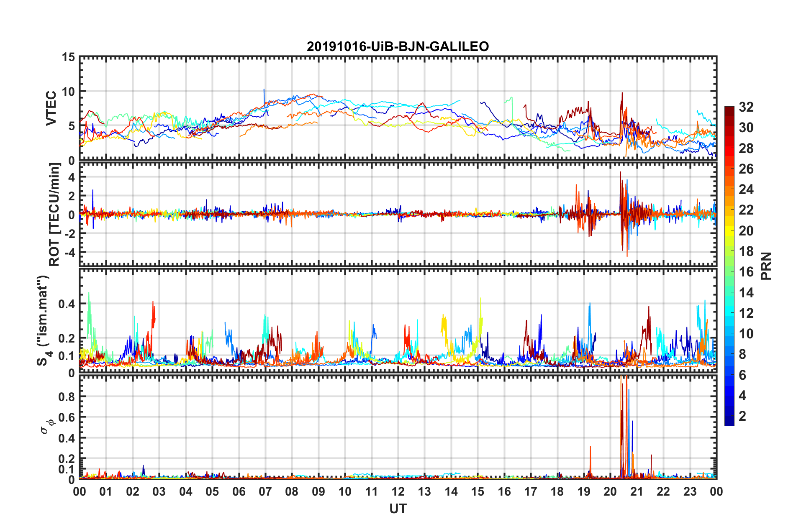Click the S4 ("ism.mat") axis label
The width and height of the screenshot is (796, 532).
[x=44, y=320]
